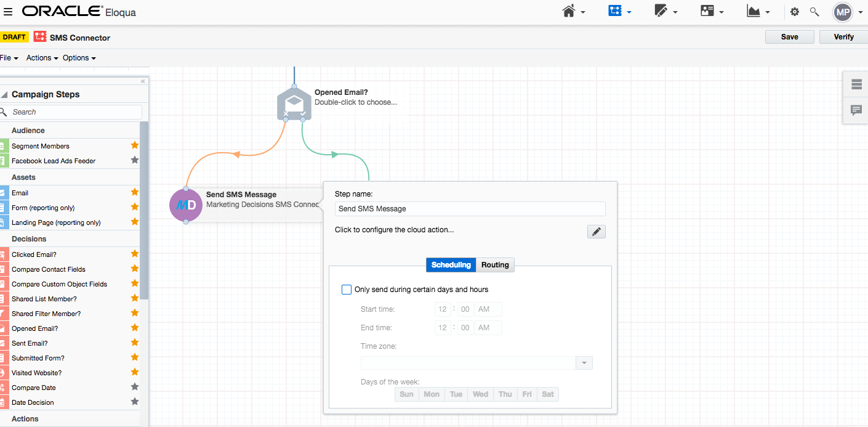Click the Step name input field
The width and height of the screenshot is (868, 427).
click(470, 209)
